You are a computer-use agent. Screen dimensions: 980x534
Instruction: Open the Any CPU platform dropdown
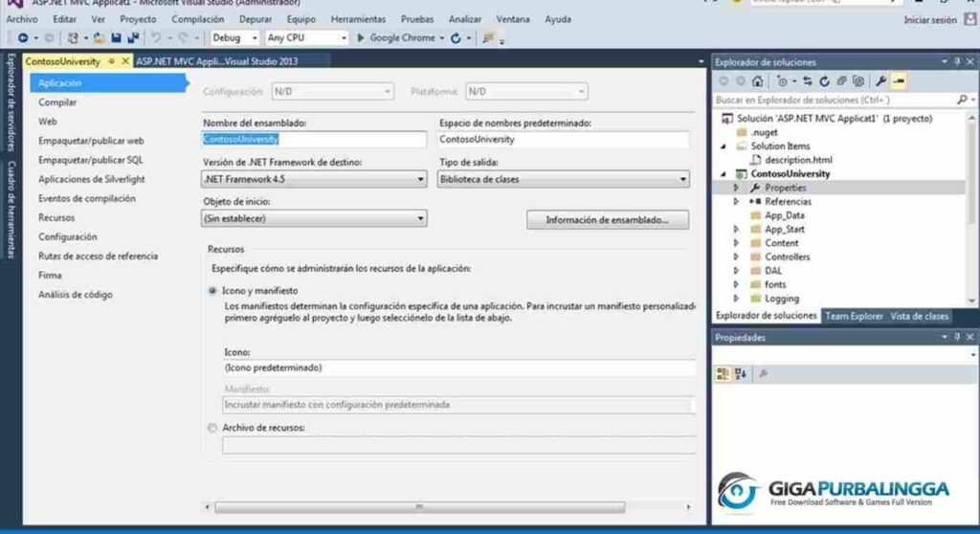pos(306,38)
